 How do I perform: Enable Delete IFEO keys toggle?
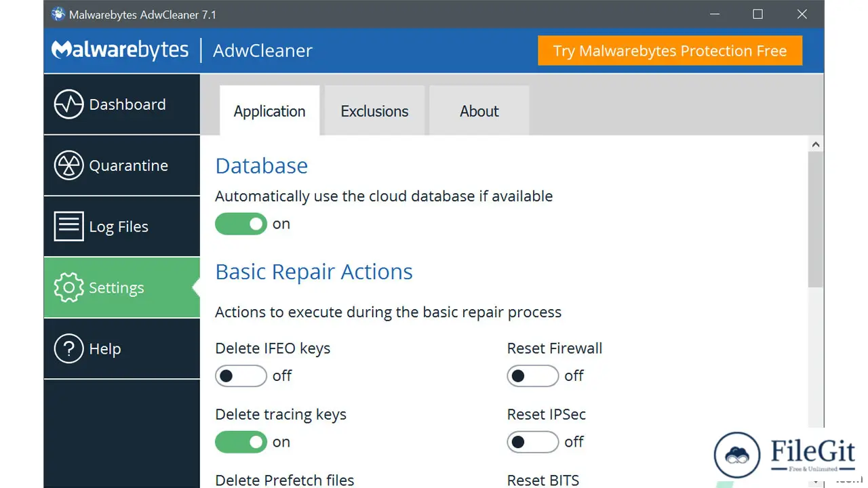coord(241,375)
